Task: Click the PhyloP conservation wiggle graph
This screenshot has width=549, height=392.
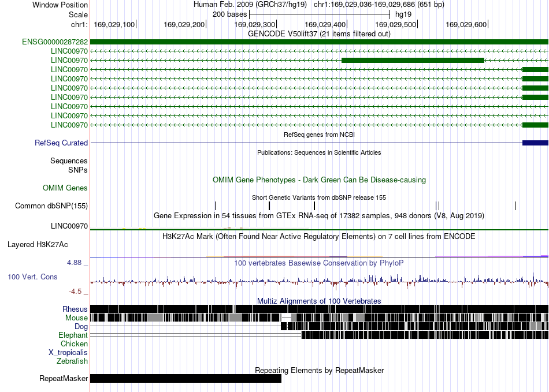Action: point(320,281)
